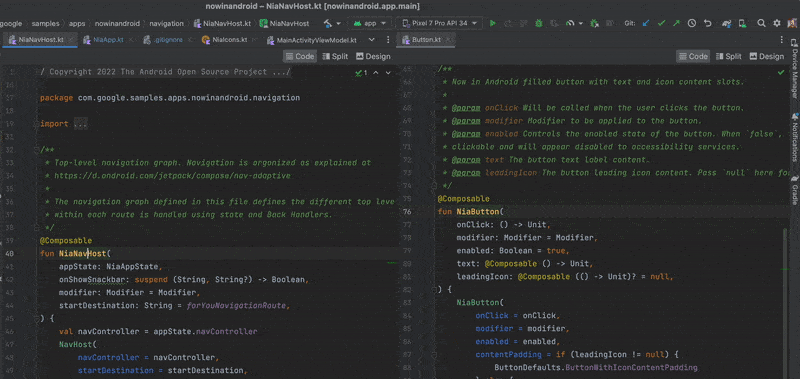Switch Button.kt editor to Code view
800x379 pixels.
[x=693, y=57]
